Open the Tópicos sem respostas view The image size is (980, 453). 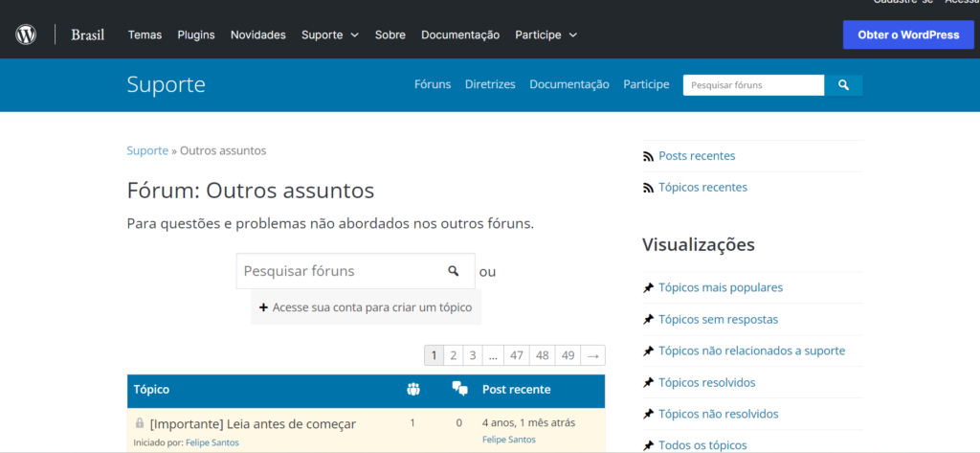pos(718,319)
